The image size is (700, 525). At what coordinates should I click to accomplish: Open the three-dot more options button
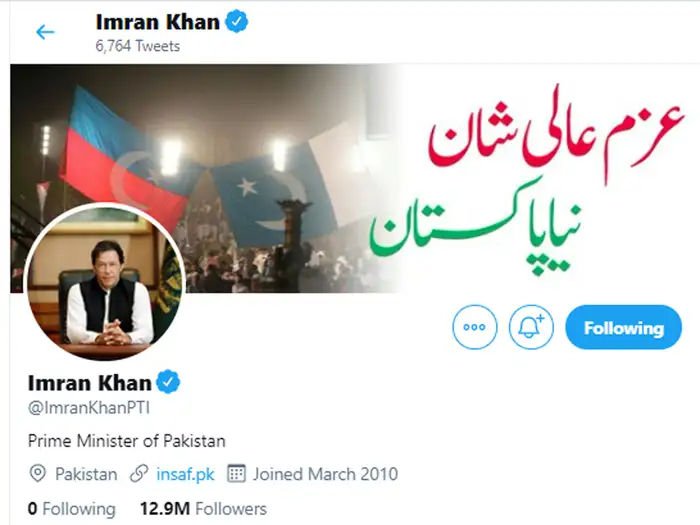point(475,327)
